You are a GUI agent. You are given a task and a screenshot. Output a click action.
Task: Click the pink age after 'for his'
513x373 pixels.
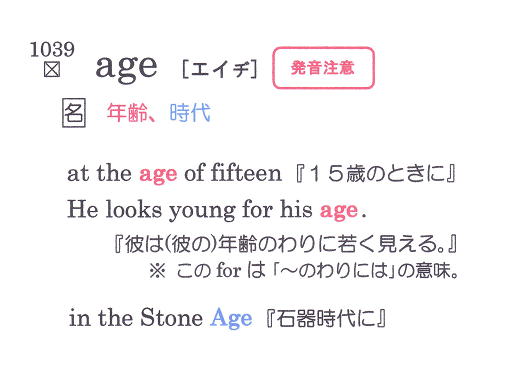[339, 211]
